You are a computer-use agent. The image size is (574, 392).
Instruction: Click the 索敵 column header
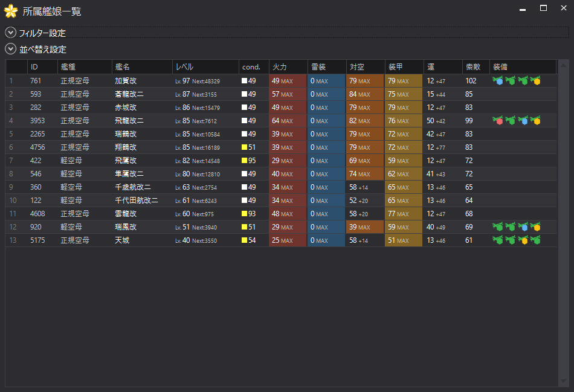476,67
